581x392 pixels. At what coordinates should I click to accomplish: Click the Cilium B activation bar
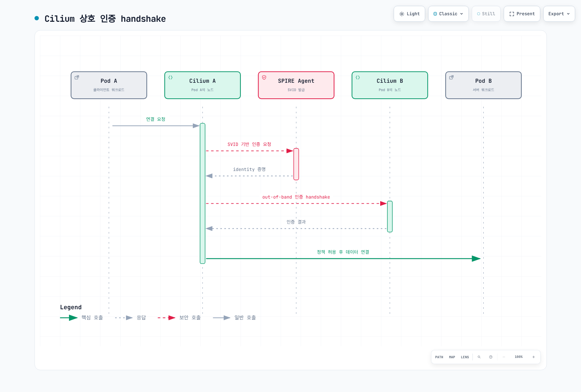[390, 216]
